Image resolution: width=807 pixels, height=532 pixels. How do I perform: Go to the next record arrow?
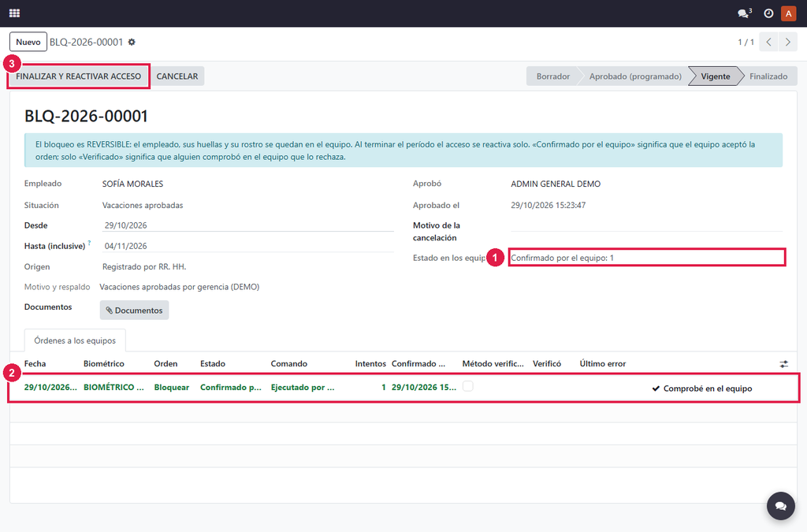click(787, 43)
